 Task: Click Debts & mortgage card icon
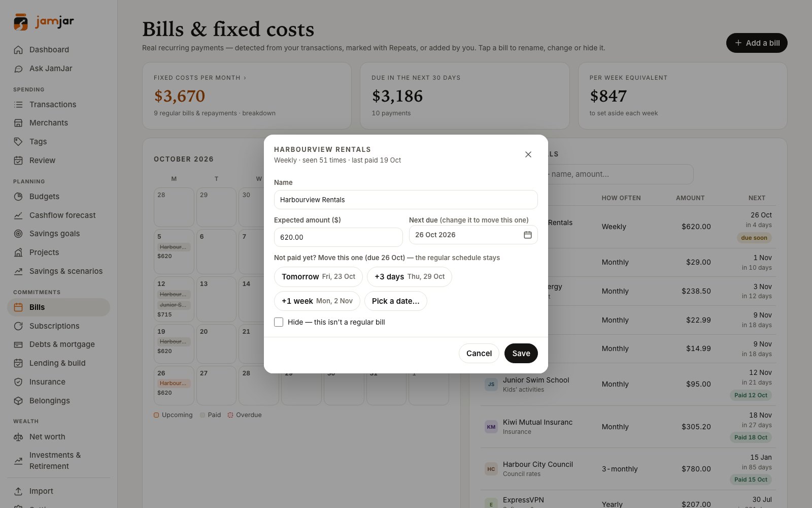(18, 344)
